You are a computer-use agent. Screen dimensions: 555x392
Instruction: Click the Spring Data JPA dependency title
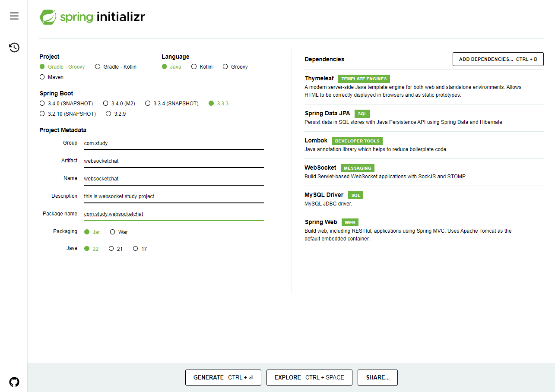pyautogui.click(x=327, y=114)
